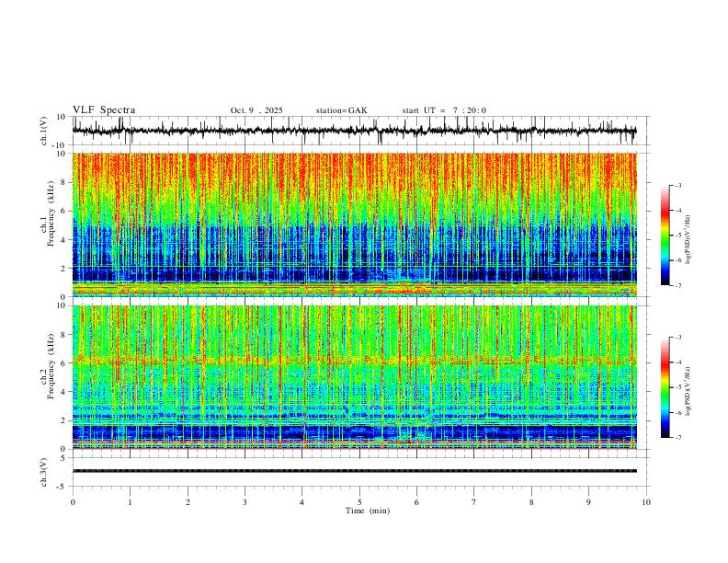Click the '-3' value on ch.1 colorbar
The image size is (728, 563).
(677, 185)
